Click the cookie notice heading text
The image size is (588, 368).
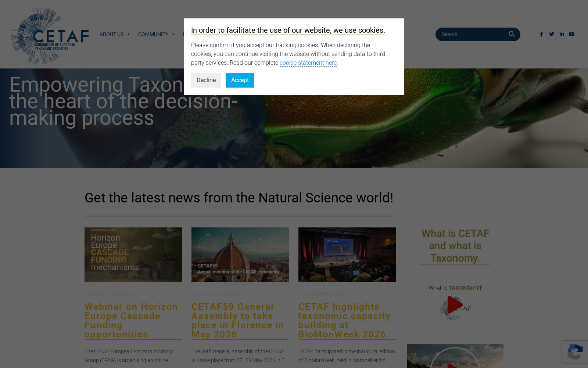coord(288,30)
